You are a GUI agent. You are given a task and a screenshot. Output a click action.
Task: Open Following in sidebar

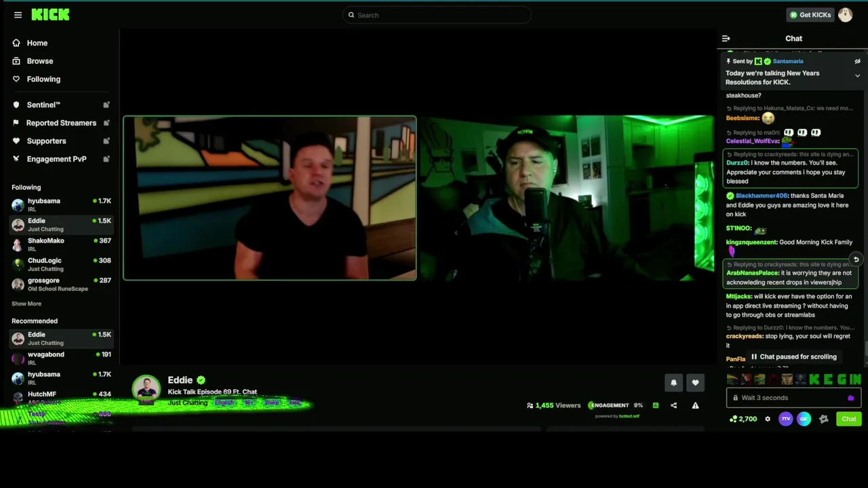click(43, 79)
